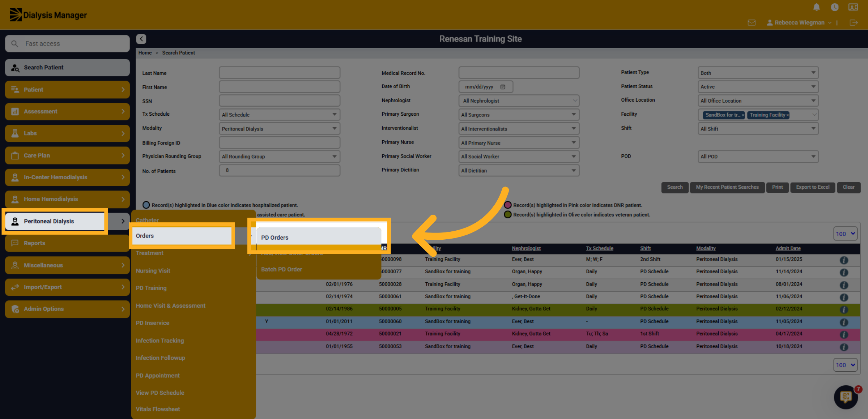868x419 pixels.
Task: Click the logout icon
Action: (854, 23)
